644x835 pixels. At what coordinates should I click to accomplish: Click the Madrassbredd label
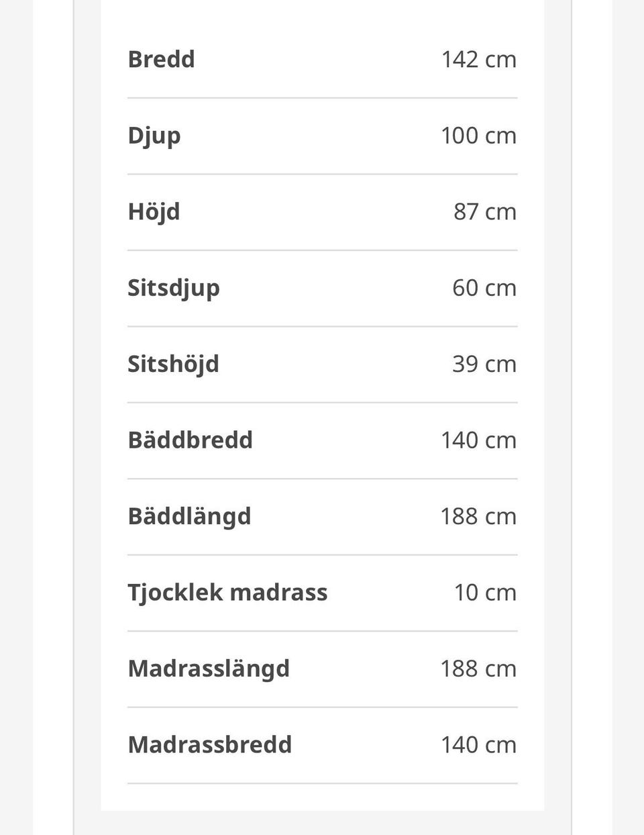(x=210, y=744)
